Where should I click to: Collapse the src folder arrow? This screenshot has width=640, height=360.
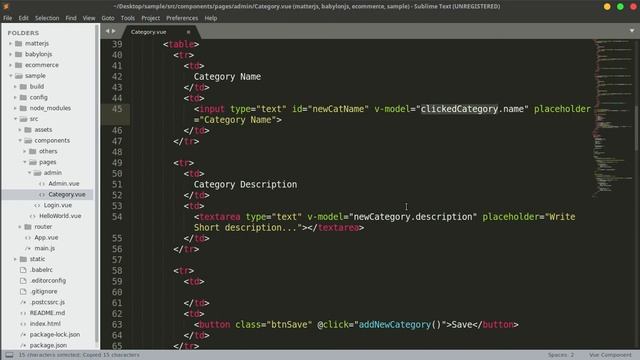click(16, 119)
